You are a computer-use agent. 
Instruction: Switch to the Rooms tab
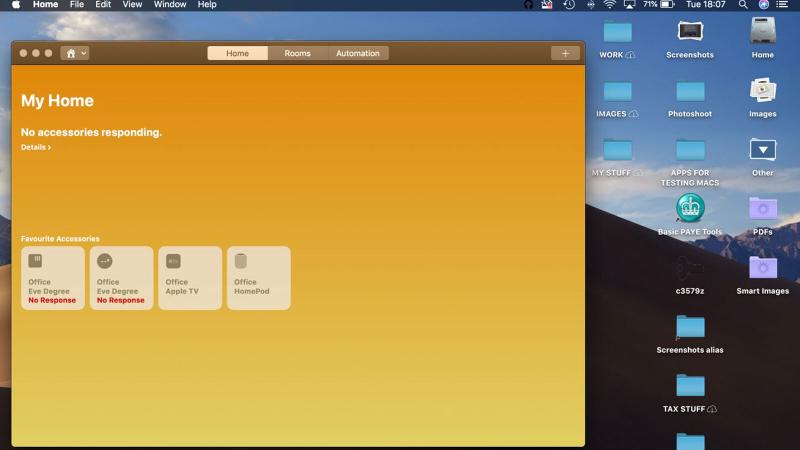(x=297, y=53)
